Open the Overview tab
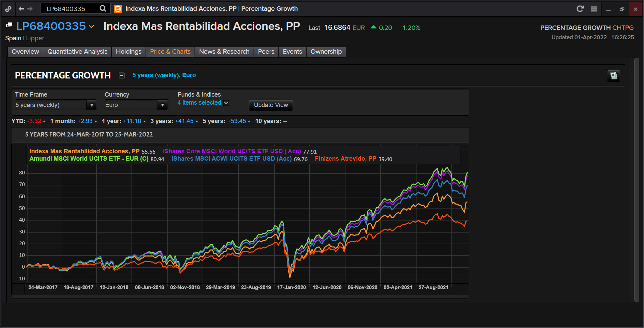This screenshot has width=644, height=328. tap(25, 52)
